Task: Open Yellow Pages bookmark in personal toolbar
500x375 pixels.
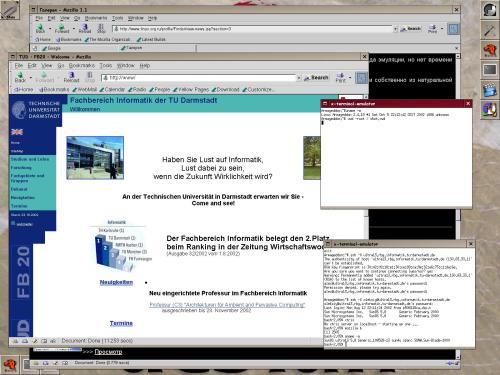Action: [x=191, y=90]
